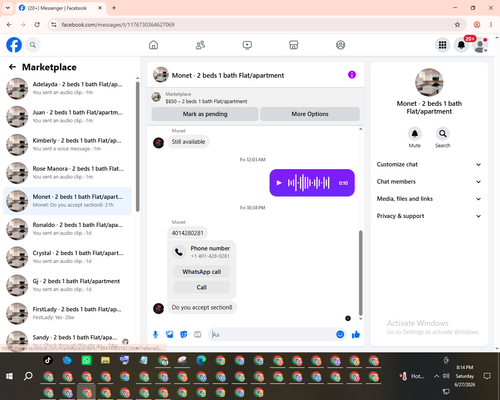Open the Groups icon in top nav
500x400 pixels.
340,45
